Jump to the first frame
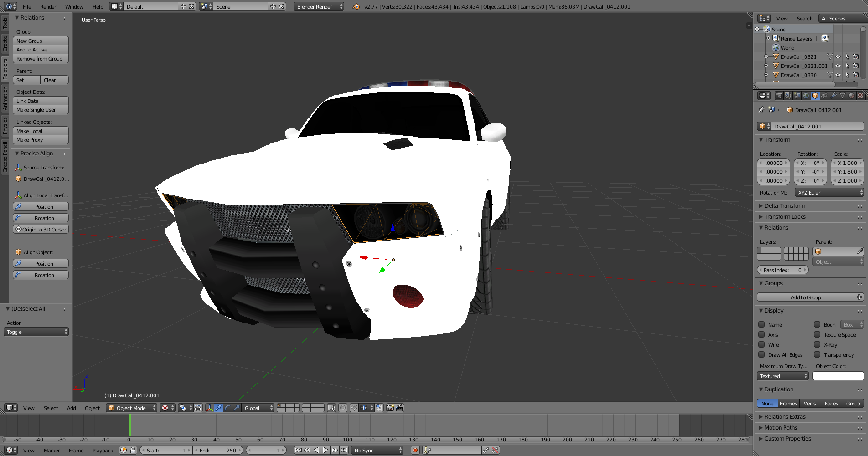The height and width of the screenshot is (456, 868). (298, 450)
